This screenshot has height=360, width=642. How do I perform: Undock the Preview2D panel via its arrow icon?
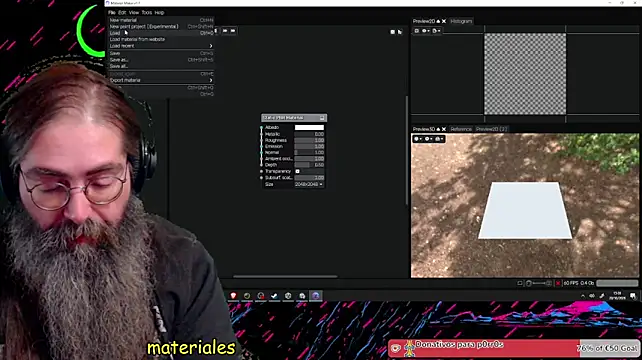click(438, 21)
